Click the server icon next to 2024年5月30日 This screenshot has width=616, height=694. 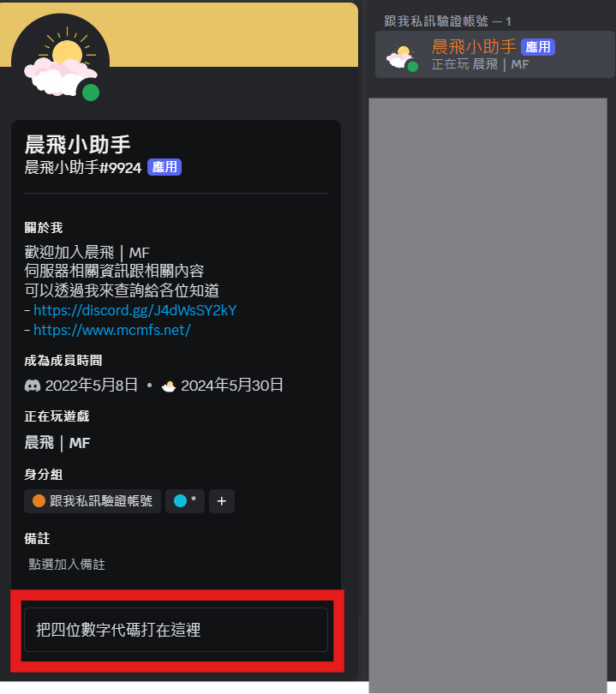click(169, 386)
